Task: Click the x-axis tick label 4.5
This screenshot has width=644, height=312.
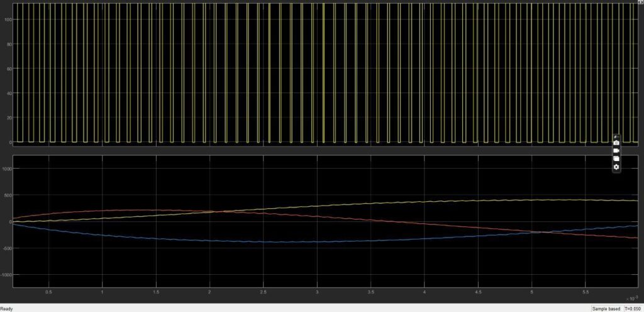Action: pos(478,292)
